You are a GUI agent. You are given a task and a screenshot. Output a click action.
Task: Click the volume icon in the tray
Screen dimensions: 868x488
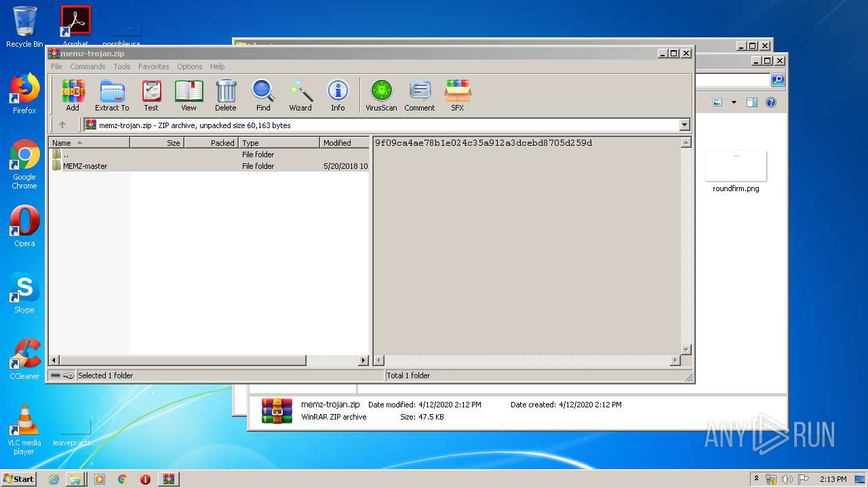(787, 479)
